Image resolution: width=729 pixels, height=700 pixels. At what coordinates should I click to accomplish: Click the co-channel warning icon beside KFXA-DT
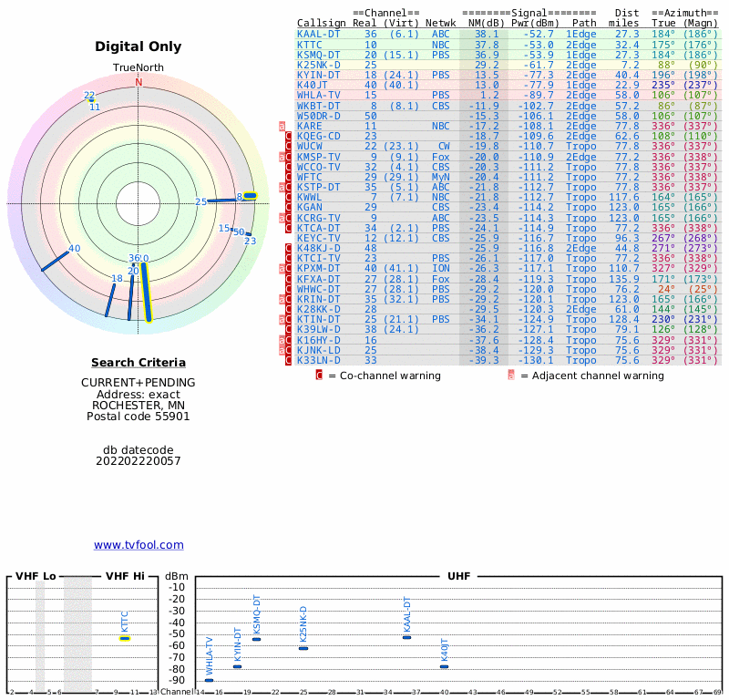point(288,279)
